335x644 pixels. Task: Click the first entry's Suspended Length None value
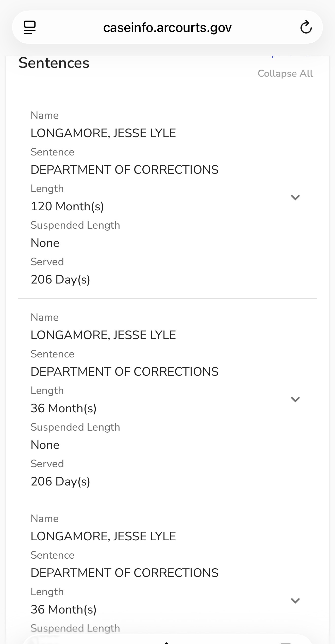[45, 243]
